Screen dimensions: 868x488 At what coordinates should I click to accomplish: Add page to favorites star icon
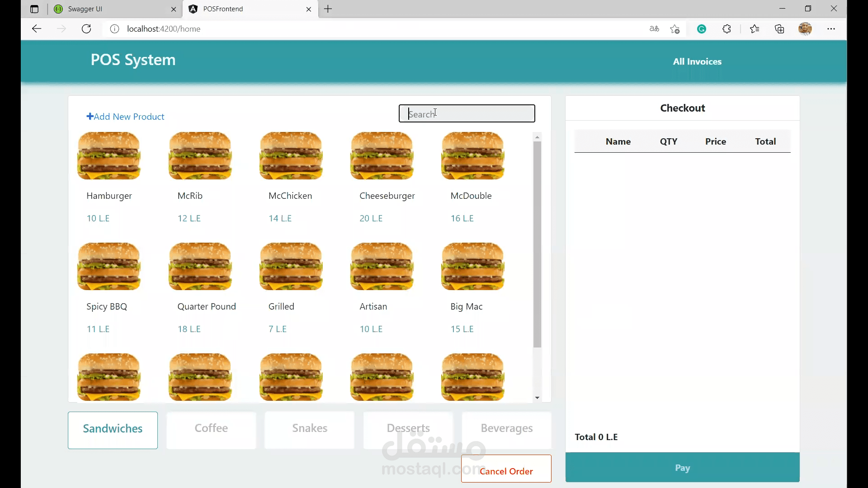point(675,29)
